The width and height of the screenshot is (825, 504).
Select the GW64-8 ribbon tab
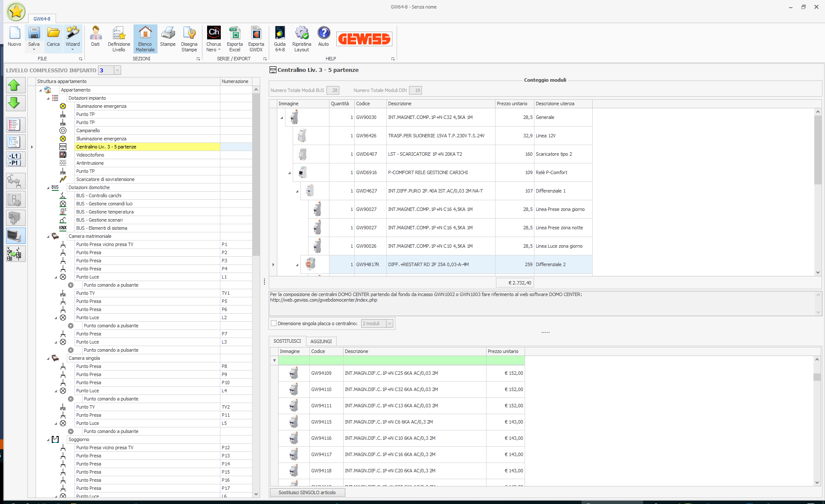[42, 19]
